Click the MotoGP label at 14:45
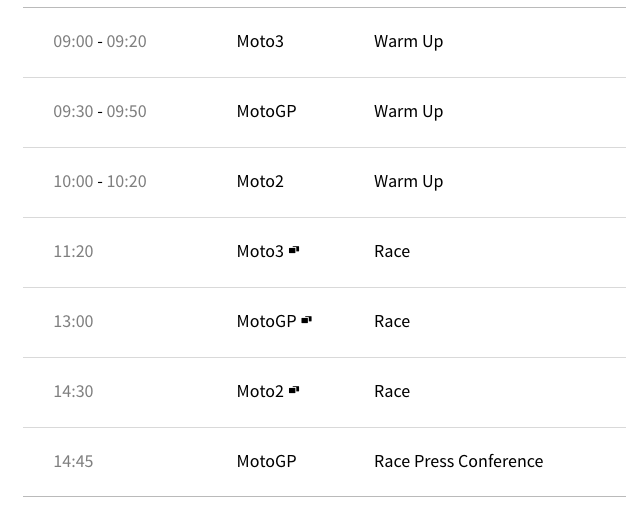The width and height of the screenshot is (626, 507). pos(266,461)
